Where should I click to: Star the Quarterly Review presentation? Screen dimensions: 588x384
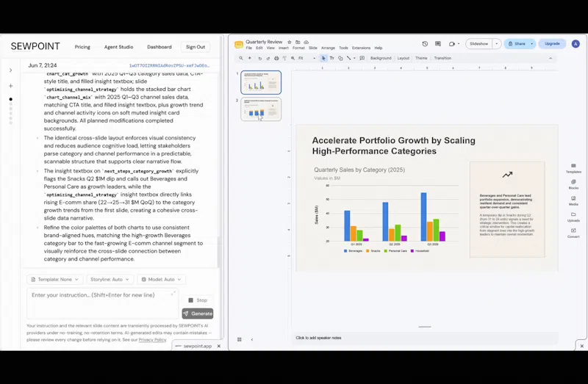(290, 42)
